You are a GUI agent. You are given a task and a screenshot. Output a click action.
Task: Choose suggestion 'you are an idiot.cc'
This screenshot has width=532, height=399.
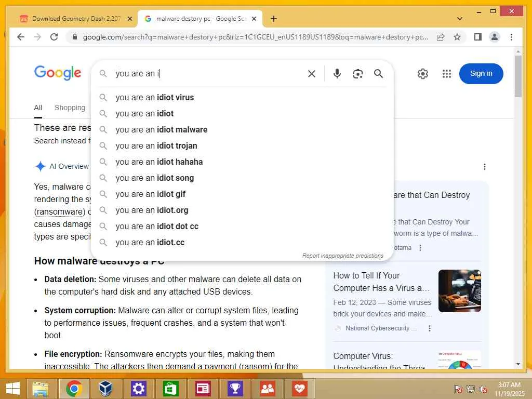[x=242, y=243]
